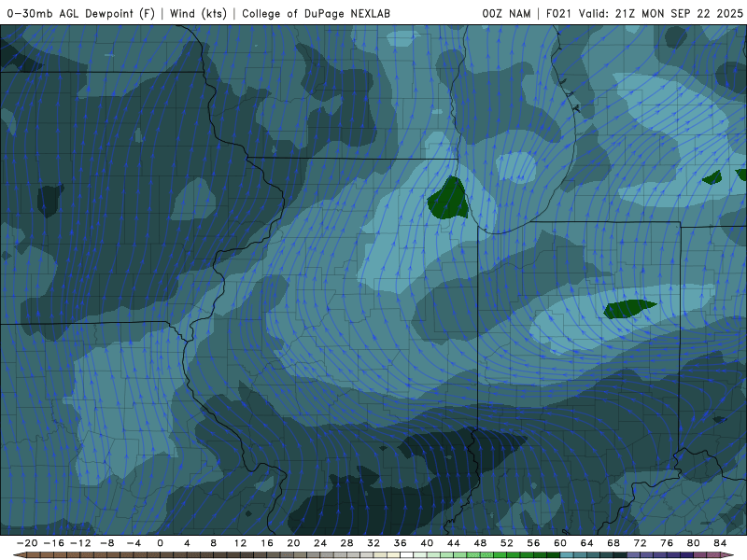
Task: Click the 32 value on the legend
Action: click(373, 543)
